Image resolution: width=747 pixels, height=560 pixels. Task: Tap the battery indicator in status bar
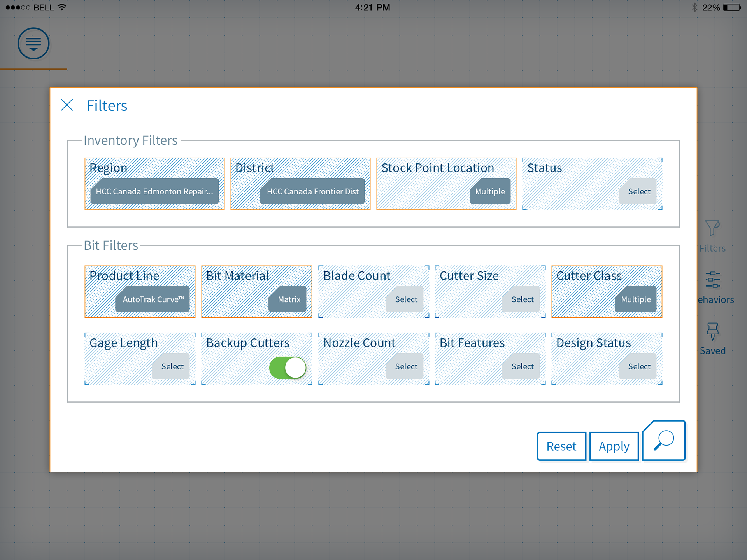click(x=732, y=7)
